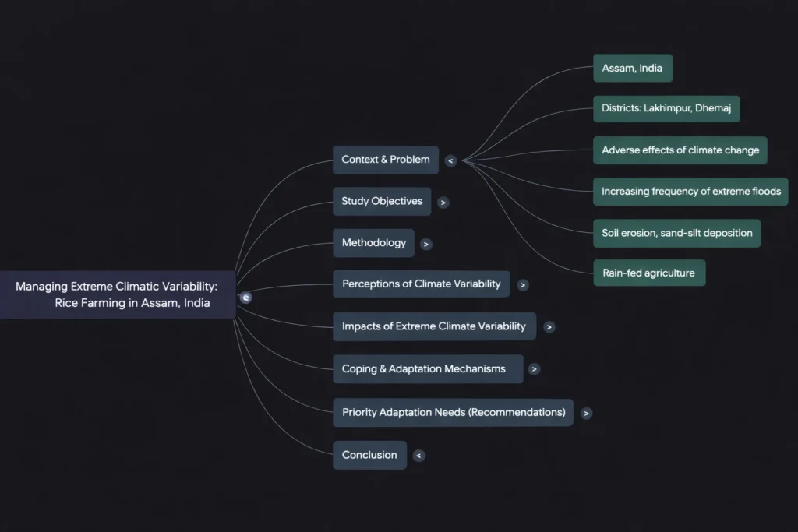Expand Coping & Adaptation Mechanisms chevron
Screen dimensions: 798x532
(534, 369)
